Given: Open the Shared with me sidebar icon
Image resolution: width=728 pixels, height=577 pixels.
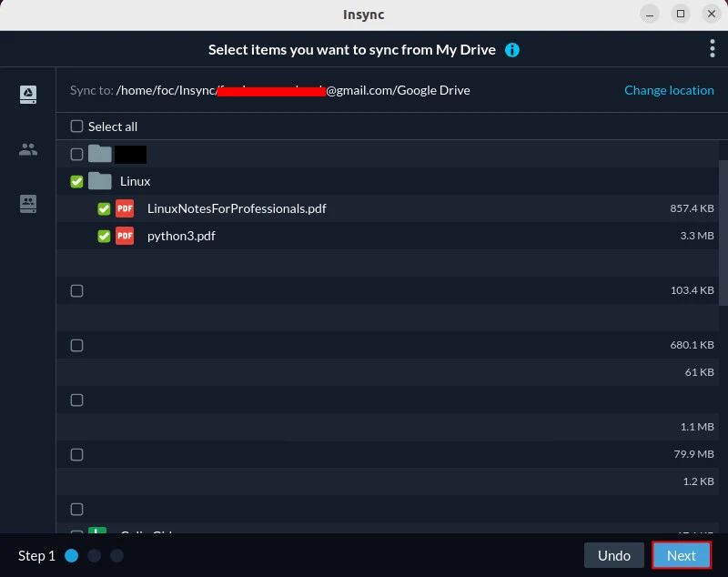Looking at the screenshot, I should pos(28,149).
